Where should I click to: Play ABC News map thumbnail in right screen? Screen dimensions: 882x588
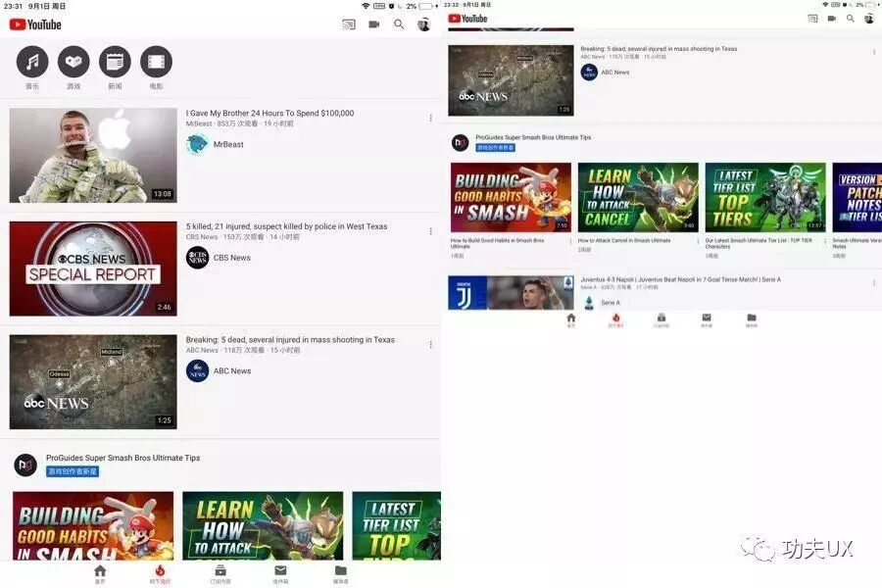511,80
